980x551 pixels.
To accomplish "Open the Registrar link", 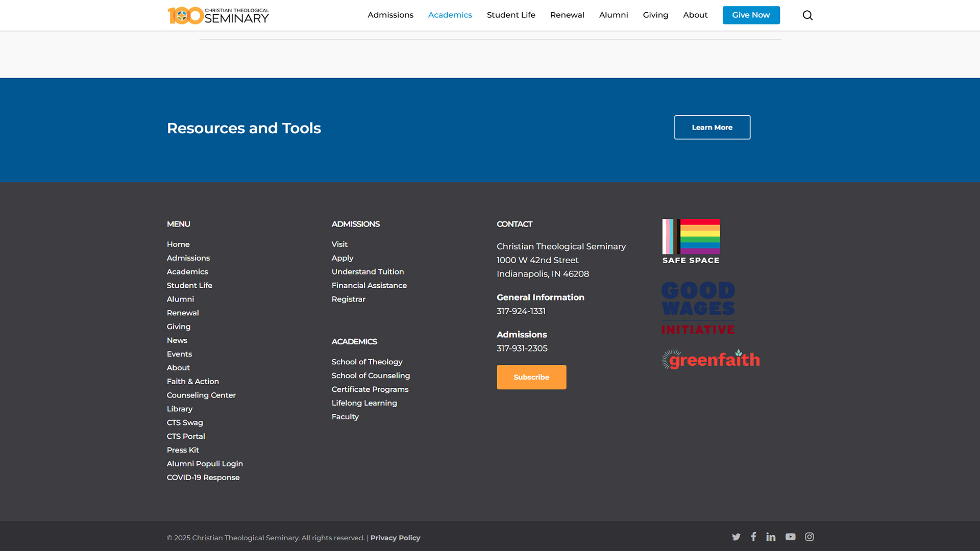I will [x=349, y=299].
